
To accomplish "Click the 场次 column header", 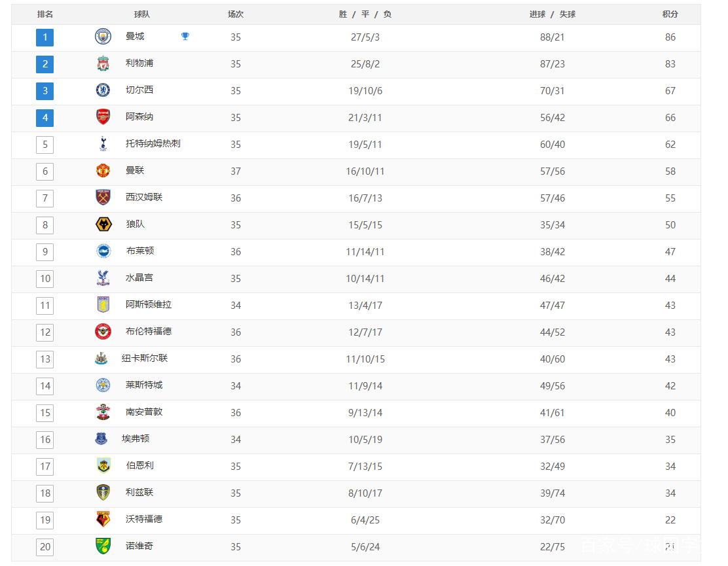I will tap(236, 14).
